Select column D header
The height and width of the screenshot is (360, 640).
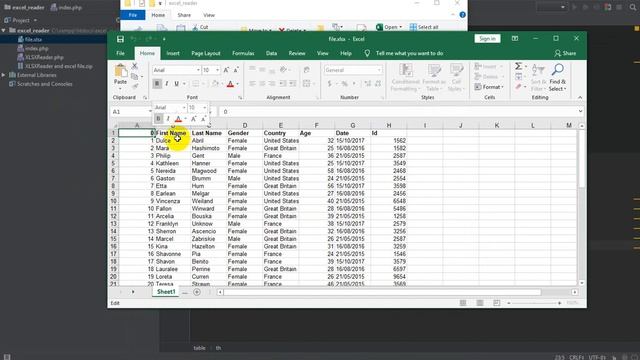click(x=244, y=125)
